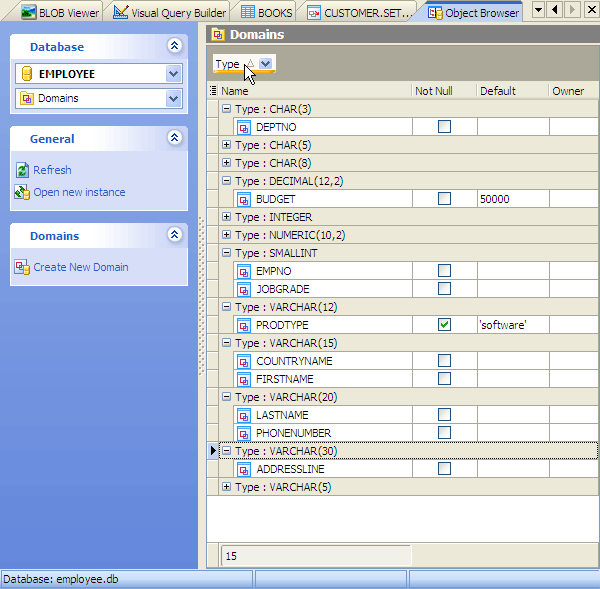Expand the Type : CHAR(8) group
Viewport: 600px width, 589px height.
point(227,163)
